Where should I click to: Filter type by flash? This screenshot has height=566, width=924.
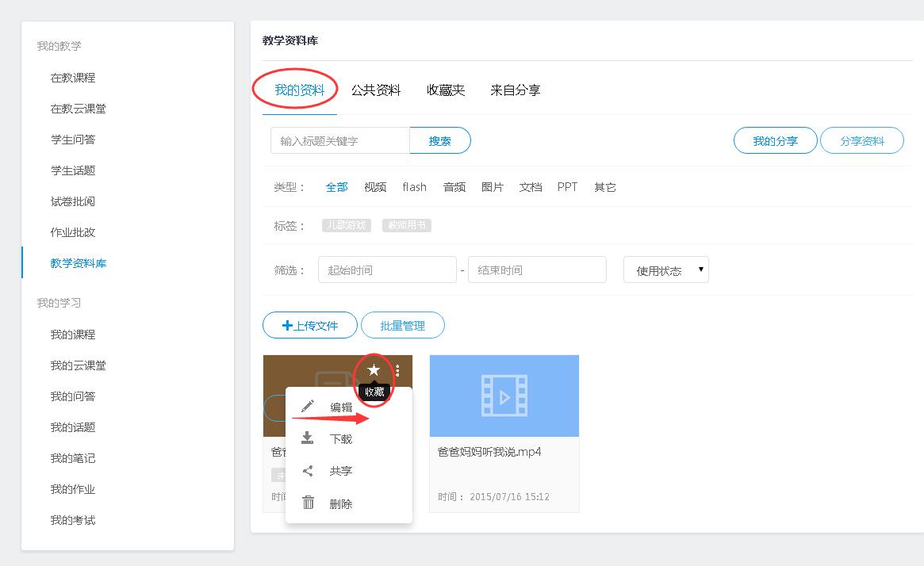(x=414, y=187)
